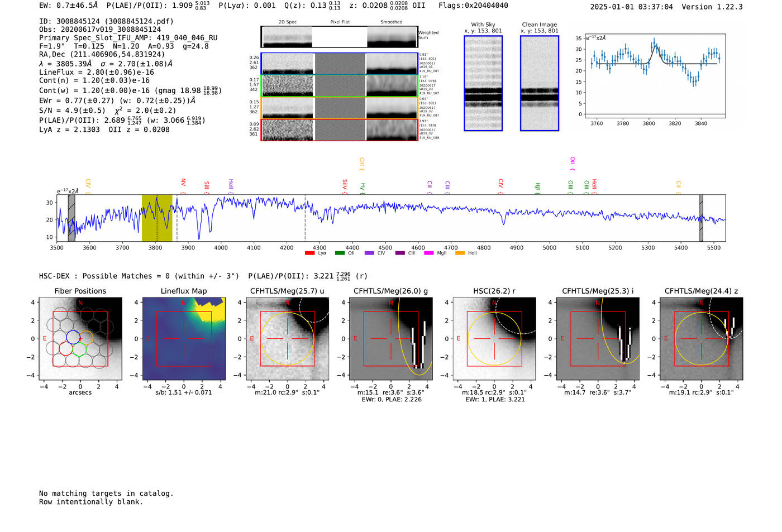Click the orange CIII label above the spectrum
This screenshot has height=532, width=782.
click(x=362, y=163)
